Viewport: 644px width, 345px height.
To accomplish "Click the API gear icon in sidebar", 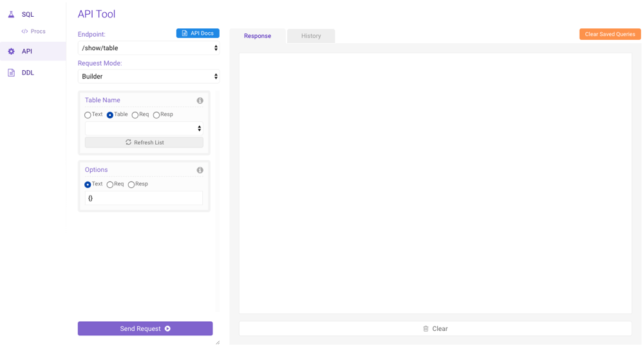I will pos(11,51).
